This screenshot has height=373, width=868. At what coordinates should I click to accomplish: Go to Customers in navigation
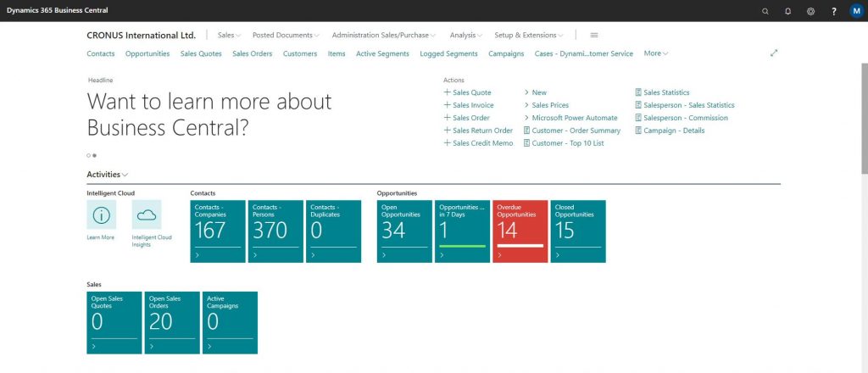(300, 53)
